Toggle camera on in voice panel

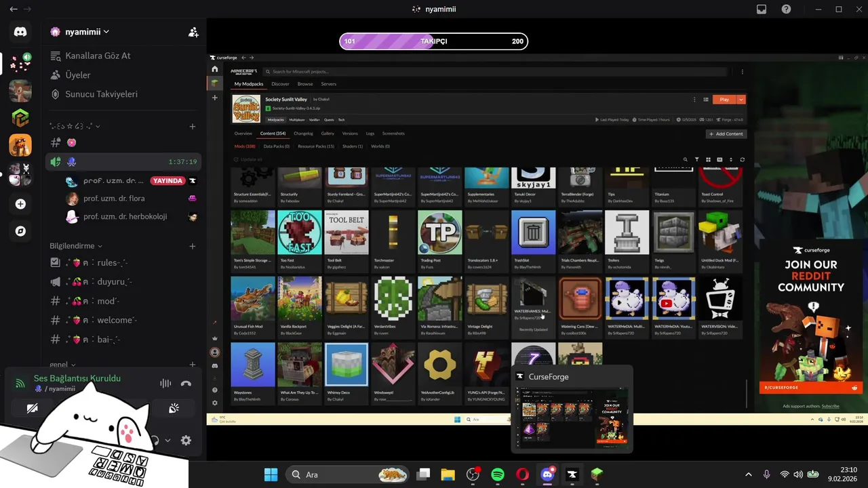(x=33, y=409)
